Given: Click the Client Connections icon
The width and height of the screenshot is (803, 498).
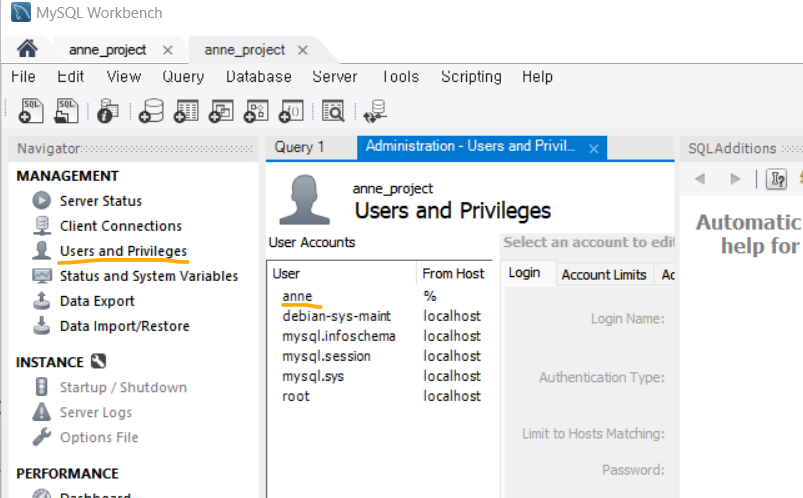Looking at the screenshot, I should click(x=41, y=225).
